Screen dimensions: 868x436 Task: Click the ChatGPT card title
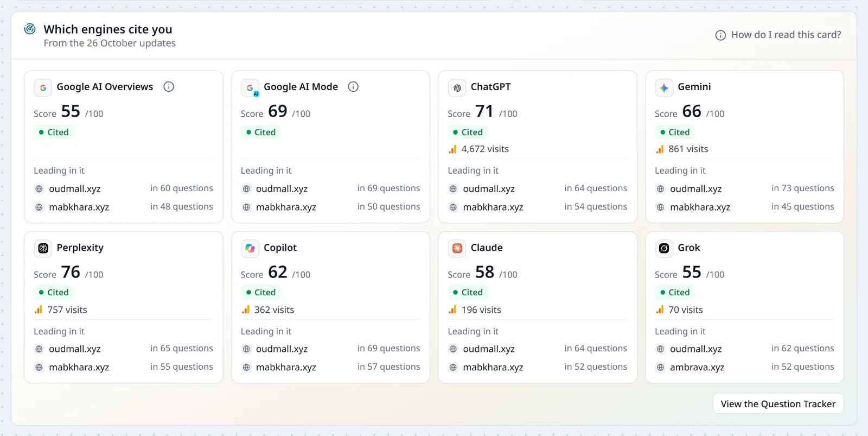click(x=490, y=87)
